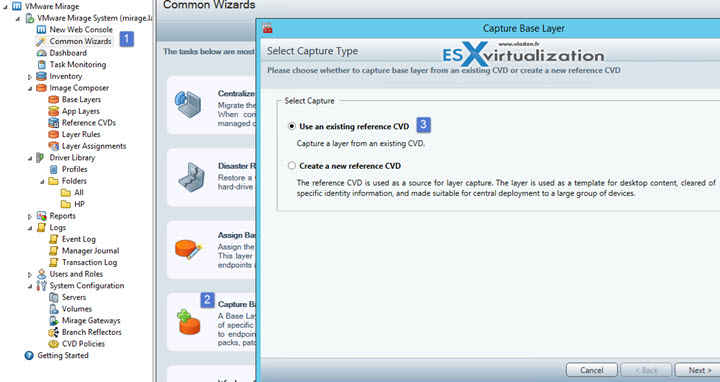Collapse the Folders tree node
This screenshot has height=382, width=720.
point(42,181)
